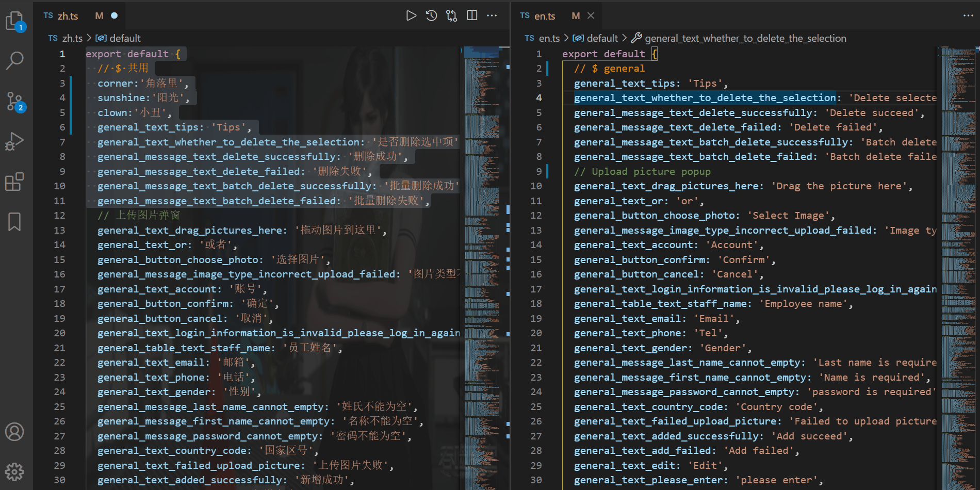980x490 pixels.
Task: Open the Explorer panel showing 1 notification
Action: coord(14,21)
